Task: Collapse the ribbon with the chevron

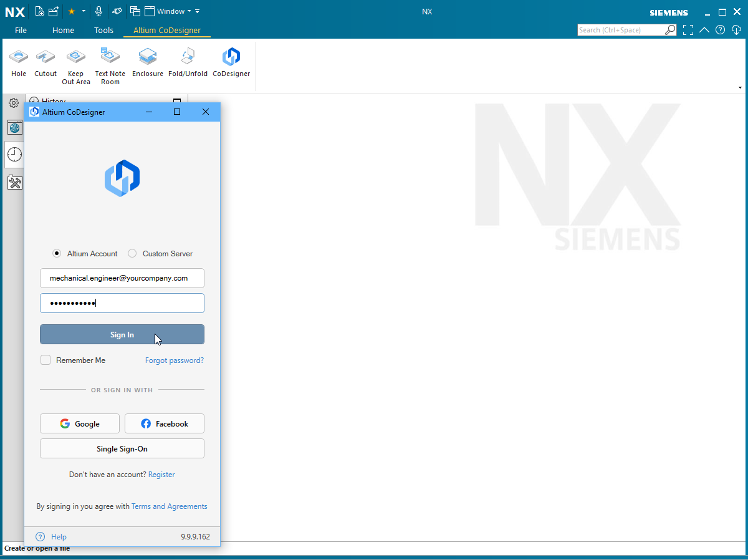Action: click(704, 29)
